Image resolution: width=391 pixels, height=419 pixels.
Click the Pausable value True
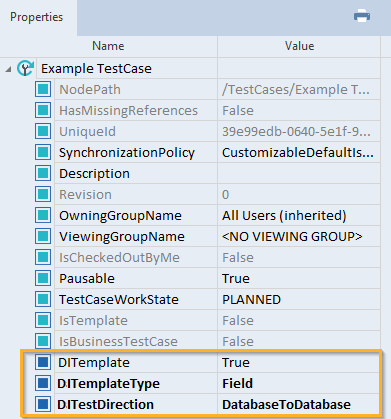pyautogui.click(x=236, y=278)
